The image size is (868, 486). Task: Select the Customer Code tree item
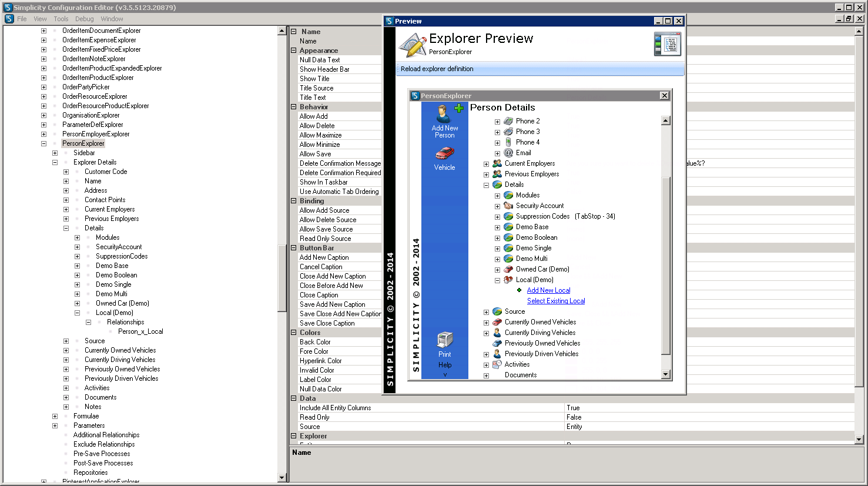point(106,172)
